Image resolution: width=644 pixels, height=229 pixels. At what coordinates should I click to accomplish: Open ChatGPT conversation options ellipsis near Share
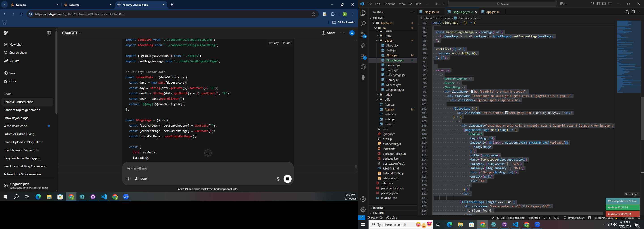tap(342, 33)
